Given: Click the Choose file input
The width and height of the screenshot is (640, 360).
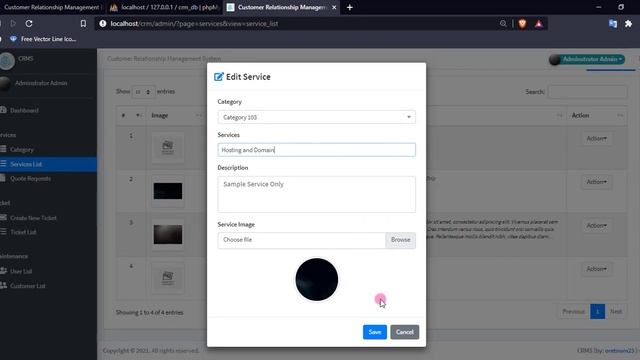Looking at the screenshot, I should click(x=302, y=240).
